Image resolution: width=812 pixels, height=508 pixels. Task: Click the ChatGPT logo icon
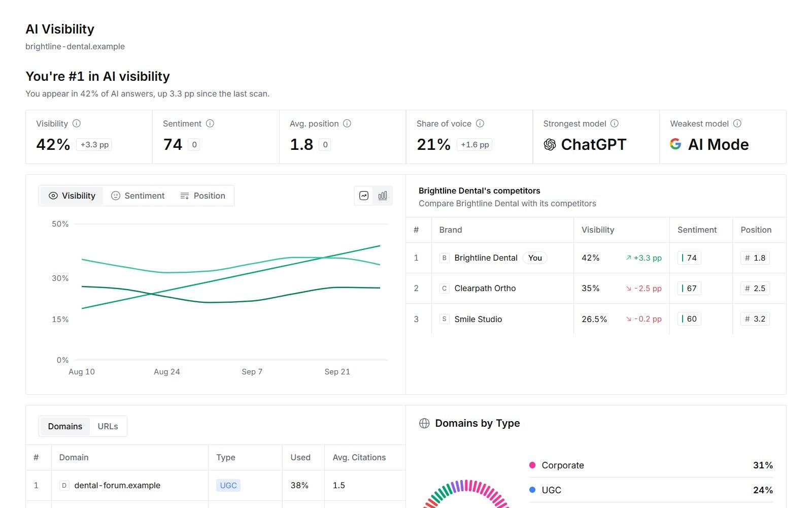click(x=550, y=145)
